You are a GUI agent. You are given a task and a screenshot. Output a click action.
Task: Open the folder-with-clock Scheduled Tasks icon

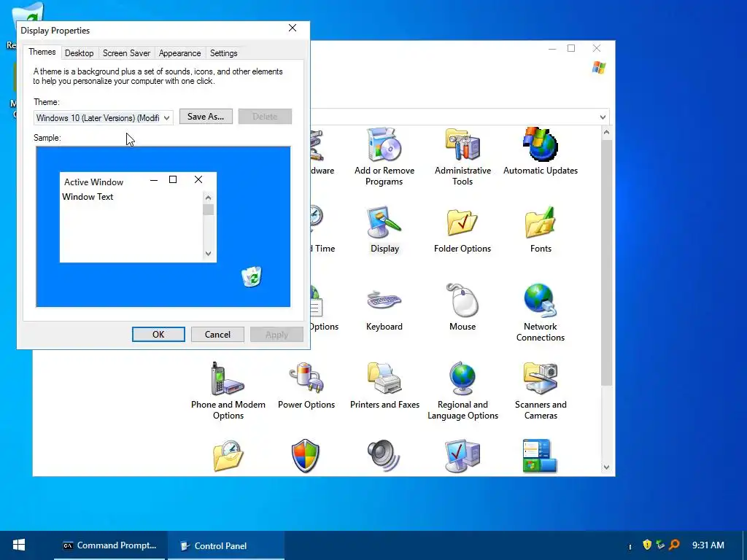point(228,456)
